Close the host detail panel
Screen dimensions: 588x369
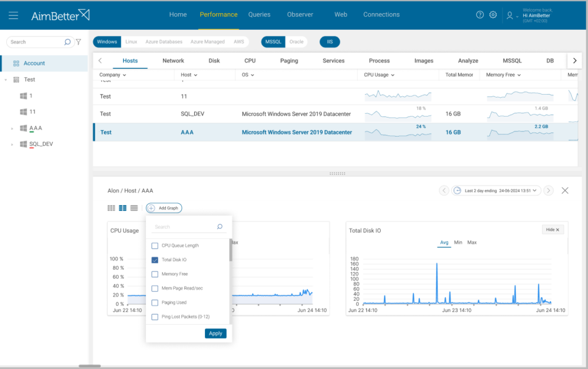tap(565, 191)
